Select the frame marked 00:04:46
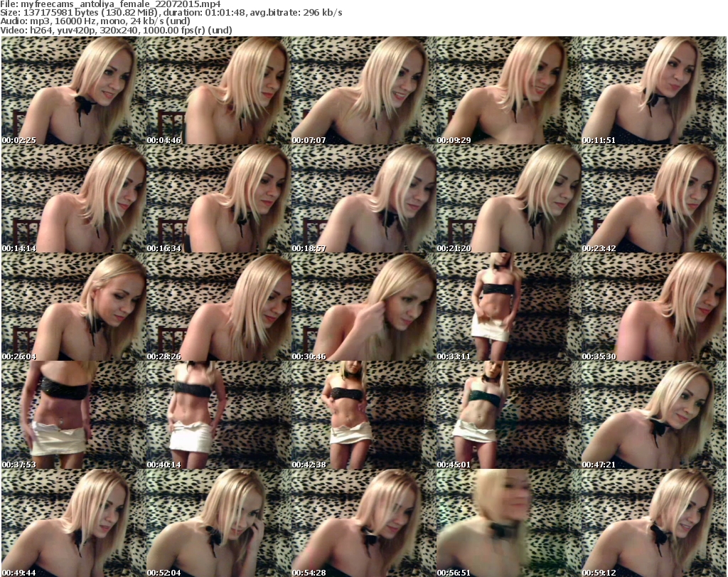728x577 pixels. click(219, 90)
